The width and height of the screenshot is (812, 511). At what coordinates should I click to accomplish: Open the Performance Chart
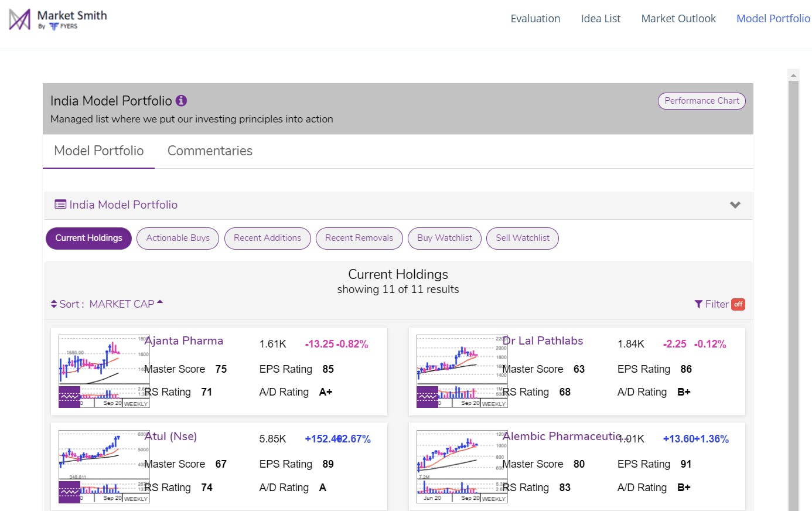coord(702,101)
